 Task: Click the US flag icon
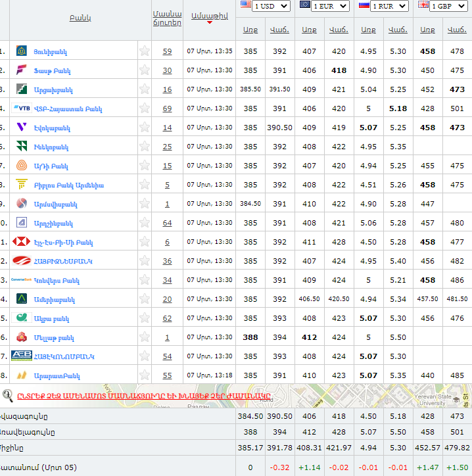tap(246, 4)
